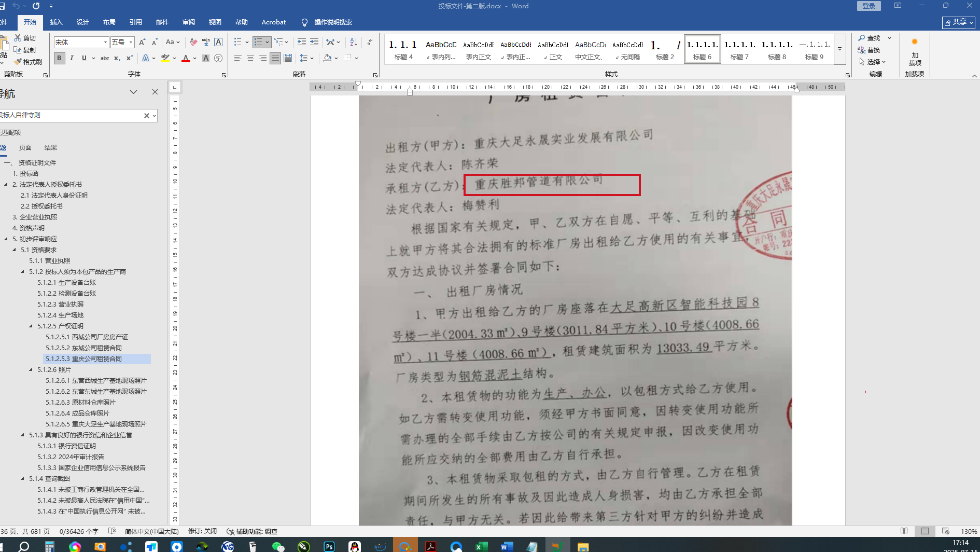Open the font size dropdown (五号)
This screenshot has height=552, width=980.
pyautogui.click(x=131, y=42)
